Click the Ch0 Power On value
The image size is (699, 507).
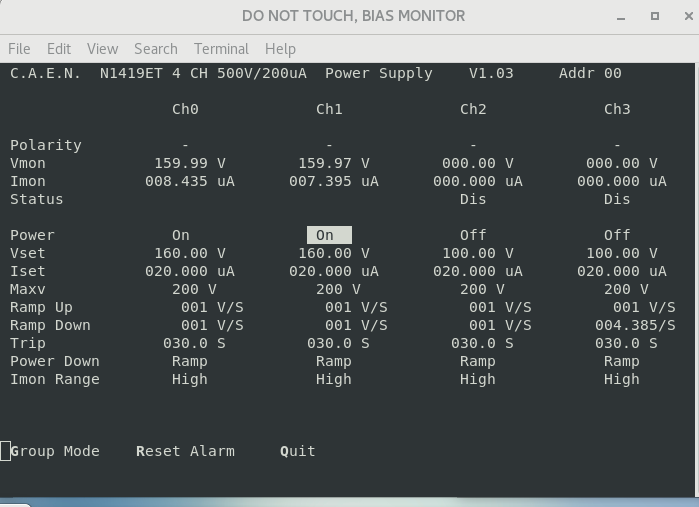[181, 235]
